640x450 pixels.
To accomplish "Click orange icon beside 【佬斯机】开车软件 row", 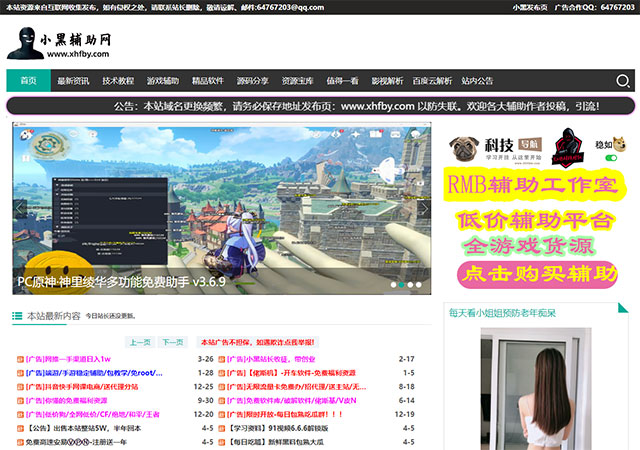I will coord(222,373).
